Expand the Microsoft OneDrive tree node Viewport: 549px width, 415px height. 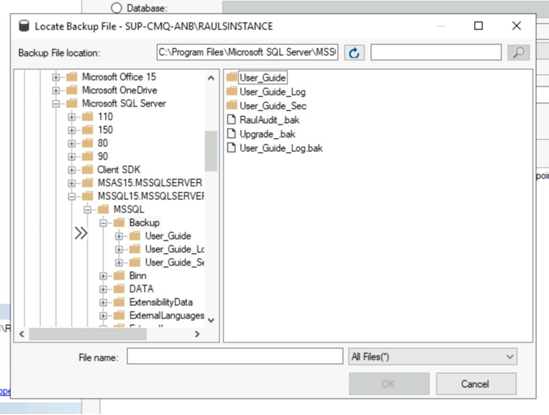(56, 90)
